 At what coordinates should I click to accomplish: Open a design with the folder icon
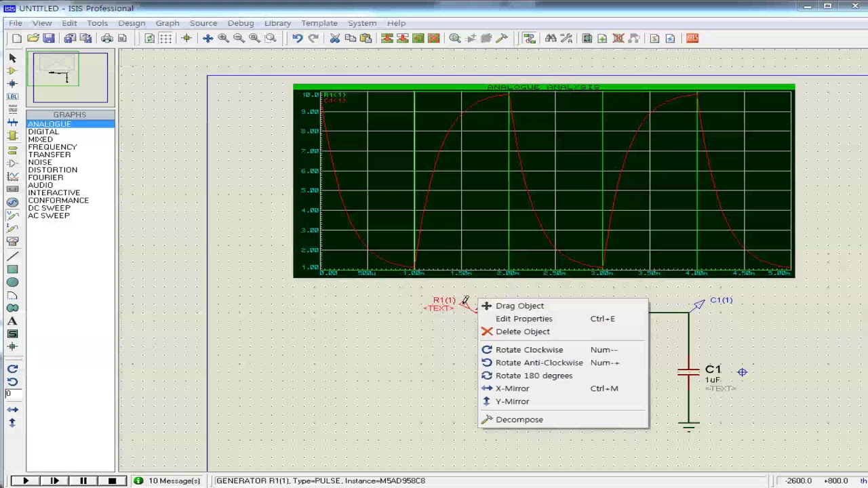33,39
